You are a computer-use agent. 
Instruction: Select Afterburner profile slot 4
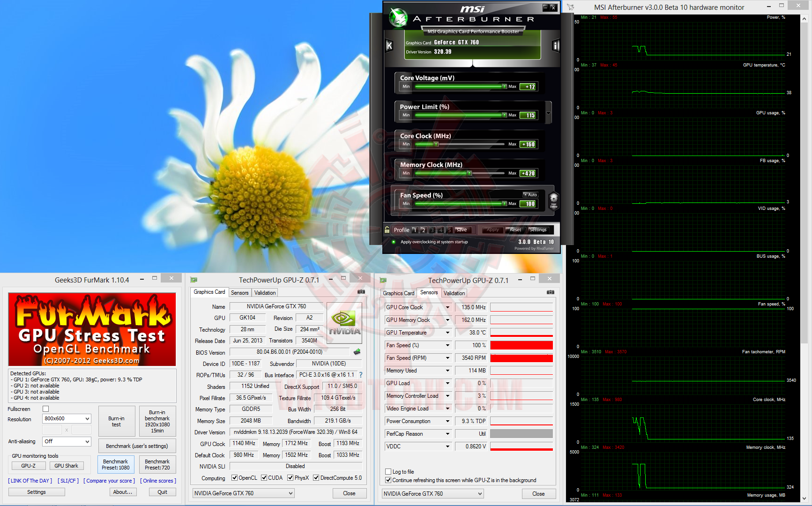441,230
